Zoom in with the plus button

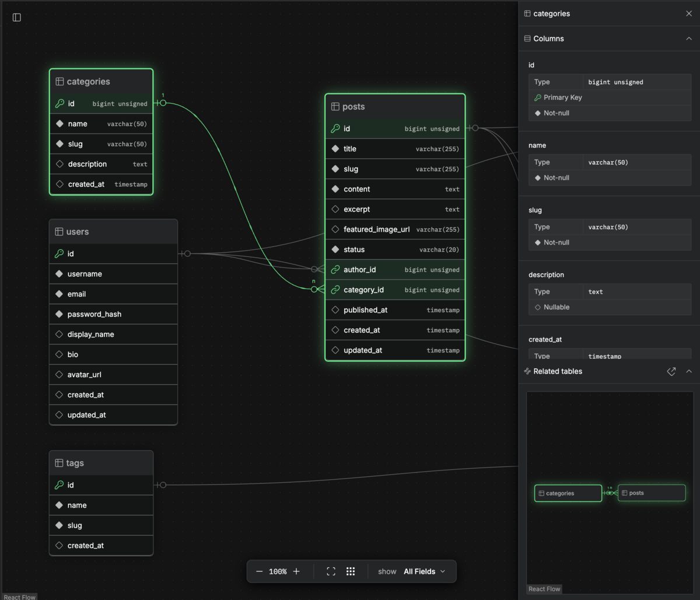[296, 571]
